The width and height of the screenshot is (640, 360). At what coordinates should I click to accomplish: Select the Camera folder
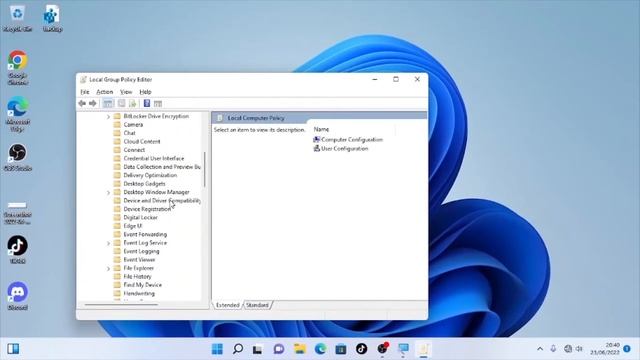tap(128, 124)
